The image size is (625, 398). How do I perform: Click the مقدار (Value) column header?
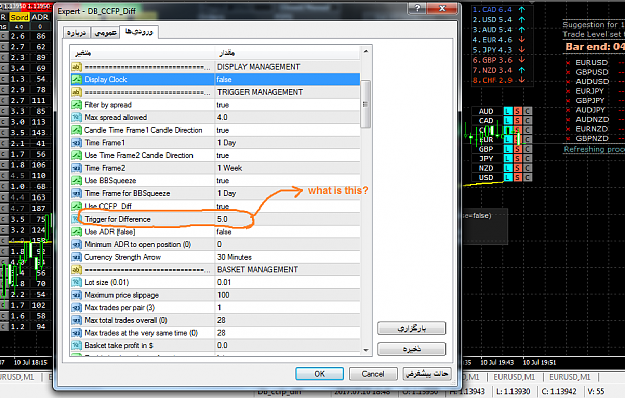tap(287, 53)
